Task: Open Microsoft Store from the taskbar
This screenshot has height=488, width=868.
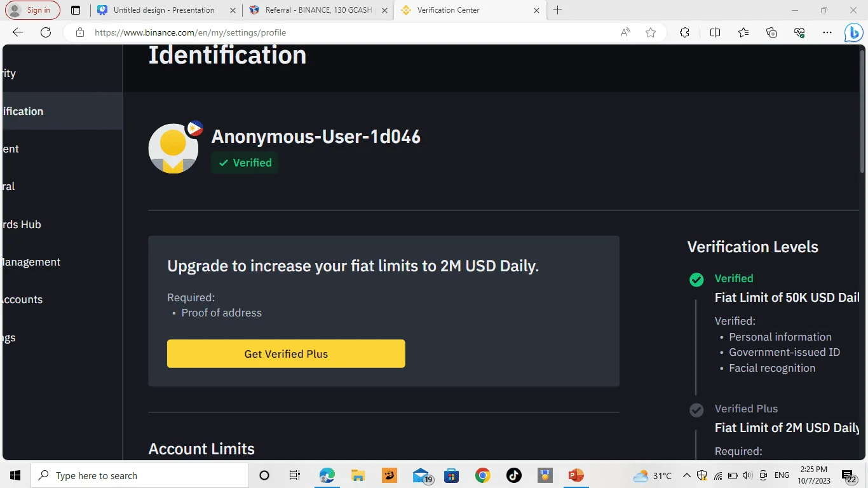Action: (452, 475)
